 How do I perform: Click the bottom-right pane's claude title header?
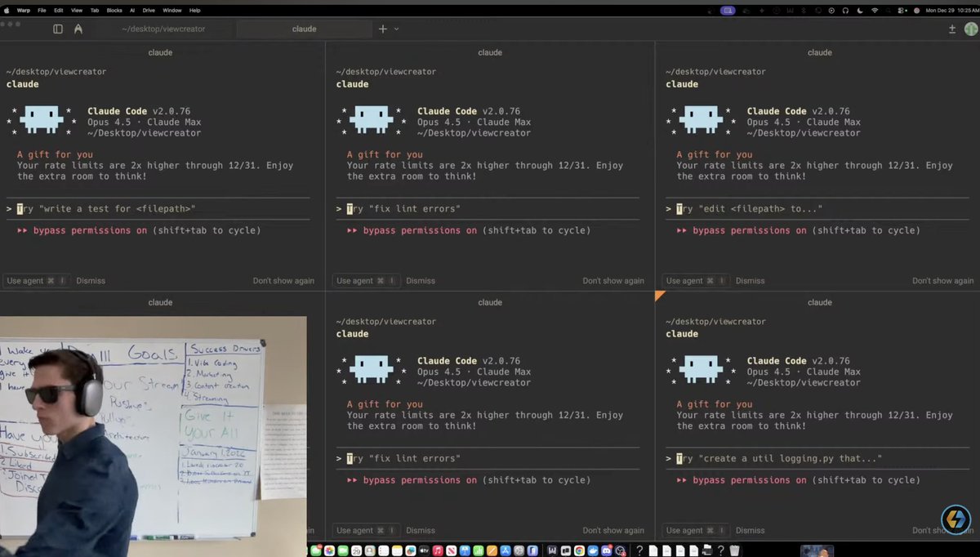coord(820,302)
